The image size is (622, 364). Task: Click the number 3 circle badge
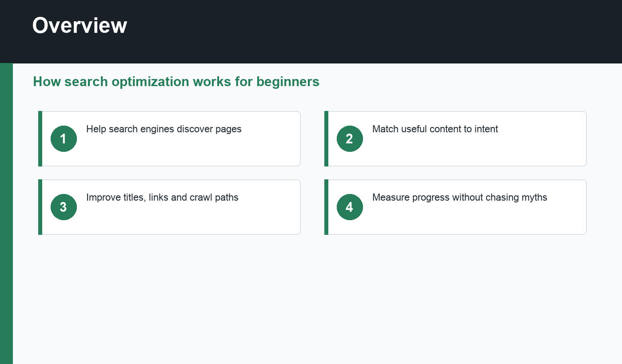tap(64, 207)
